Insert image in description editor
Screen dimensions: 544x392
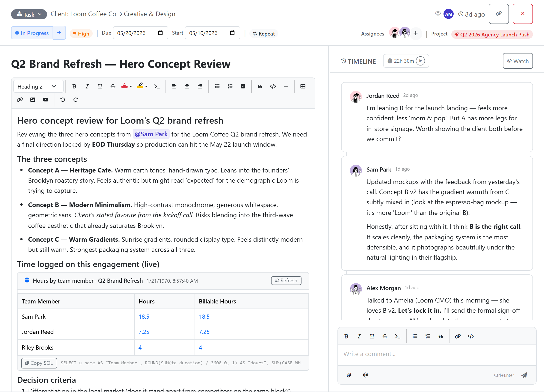point(33,100)
